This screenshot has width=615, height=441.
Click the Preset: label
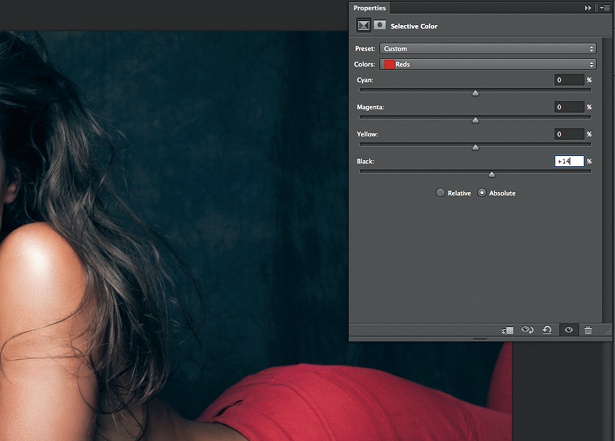coord(365,49)
